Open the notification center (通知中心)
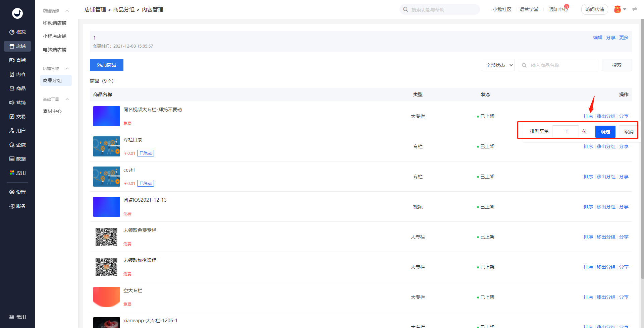 pyautogui.click(x=558, y=9)
